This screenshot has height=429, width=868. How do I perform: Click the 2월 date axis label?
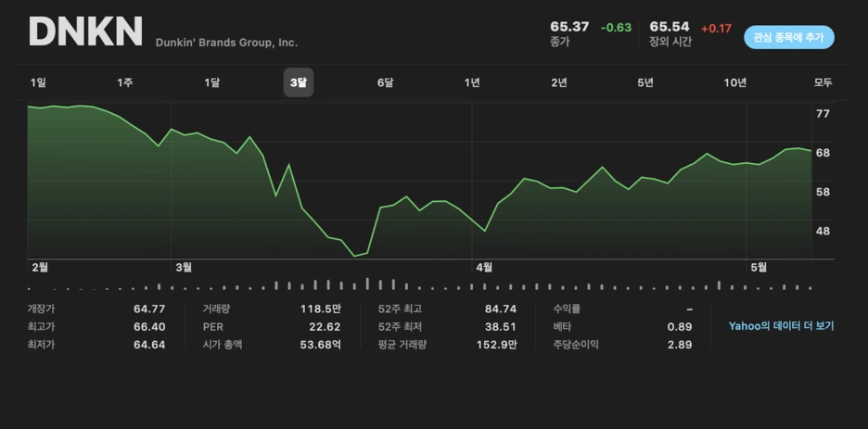[x=40, y=268]
